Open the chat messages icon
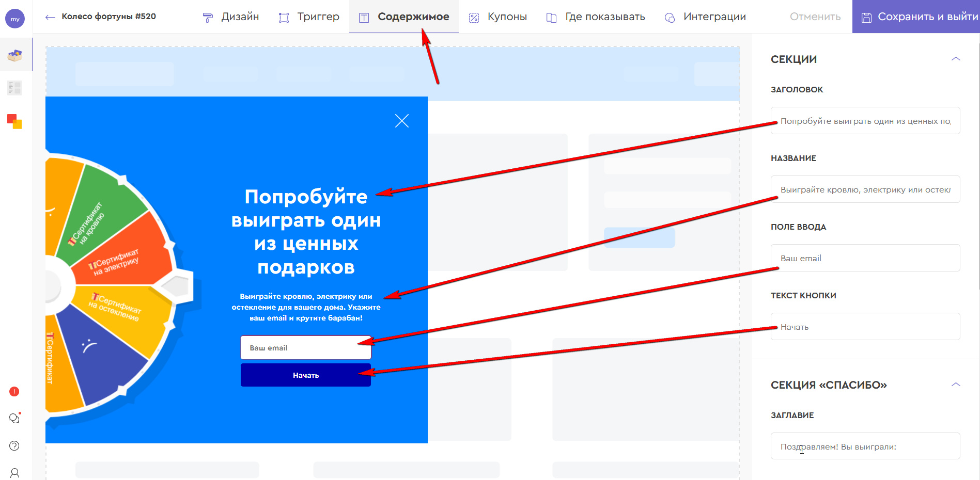This screenshot has width=980, height=480. 14,418
